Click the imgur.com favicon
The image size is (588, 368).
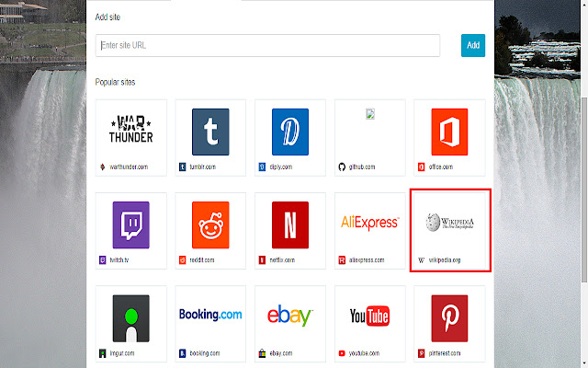(102, 353)
